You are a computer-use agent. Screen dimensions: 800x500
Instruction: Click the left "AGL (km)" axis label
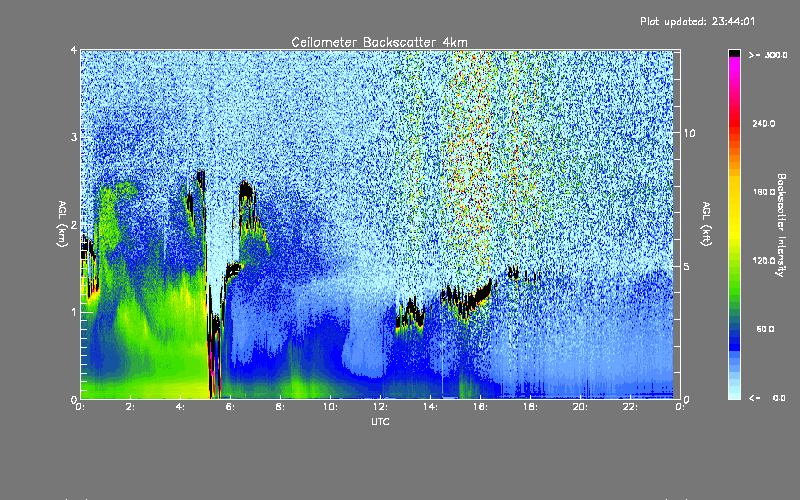pyautogui.click(x=62, y=224)
